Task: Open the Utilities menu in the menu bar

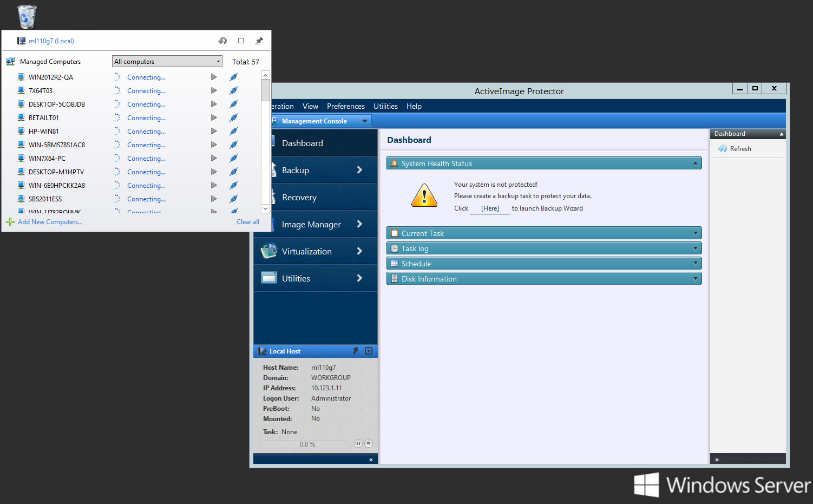Action: [385, 106]
